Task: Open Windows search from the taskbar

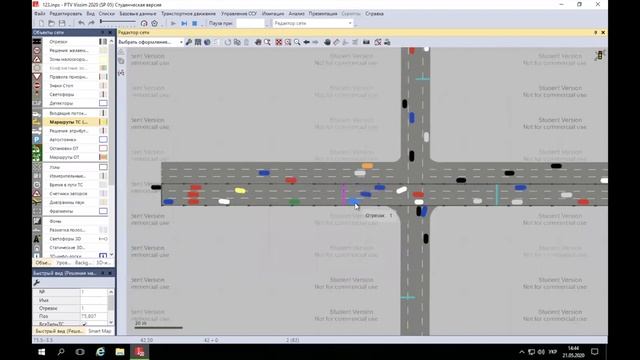Action: pos(61,351)
